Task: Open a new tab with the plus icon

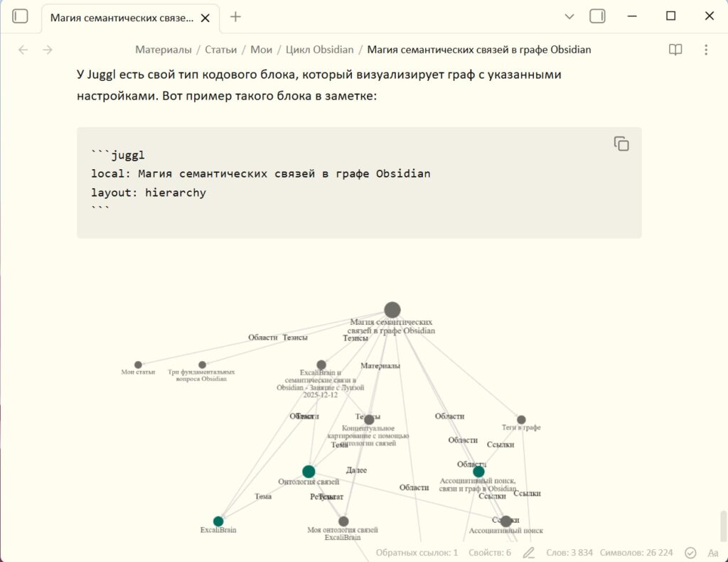Action: click(235, 16)
